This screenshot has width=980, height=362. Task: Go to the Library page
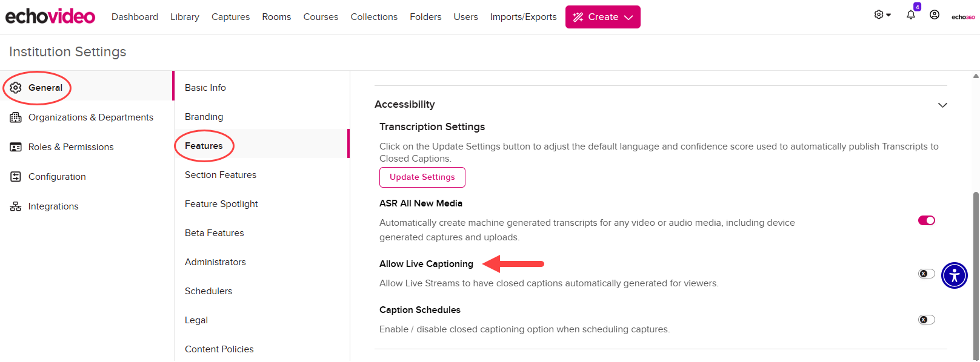pyautogui.click(x=184, y=16)
